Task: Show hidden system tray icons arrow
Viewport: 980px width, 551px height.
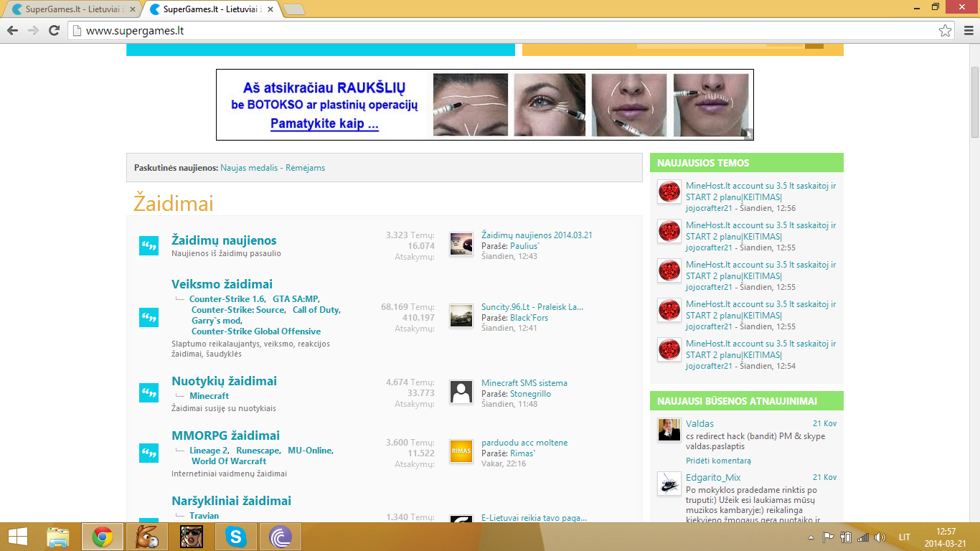Action: click(x=811, y=537)
